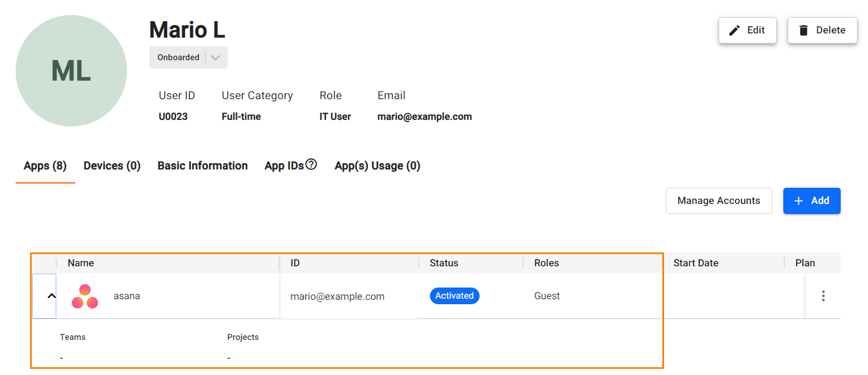Click the Roles column header
The image size is (868, 375).
547,263
